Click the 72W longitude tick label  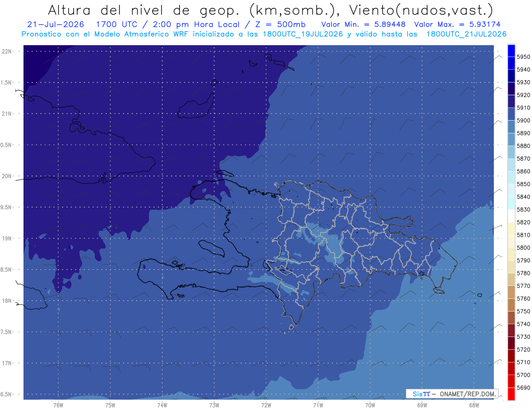coord(266,405)
